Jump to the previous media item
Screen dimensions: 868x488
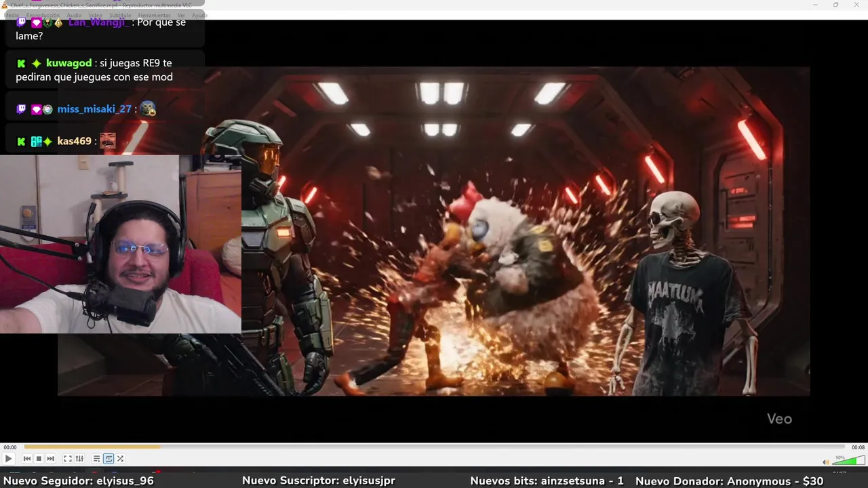27,459
